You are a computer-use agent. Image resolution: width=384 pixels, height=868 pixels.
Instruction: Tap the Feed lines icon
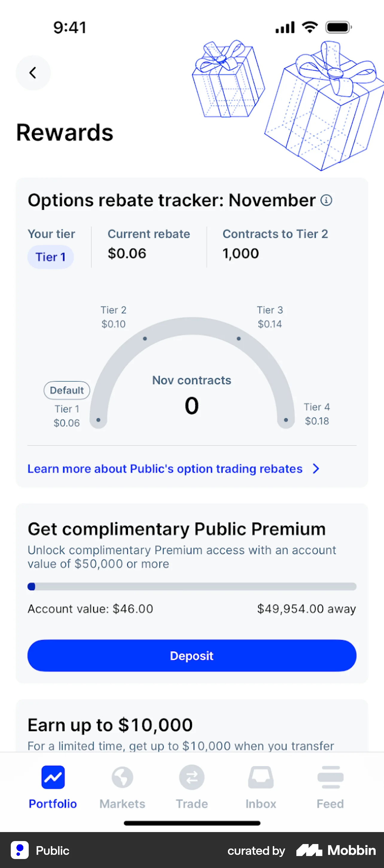click(330, 777)
